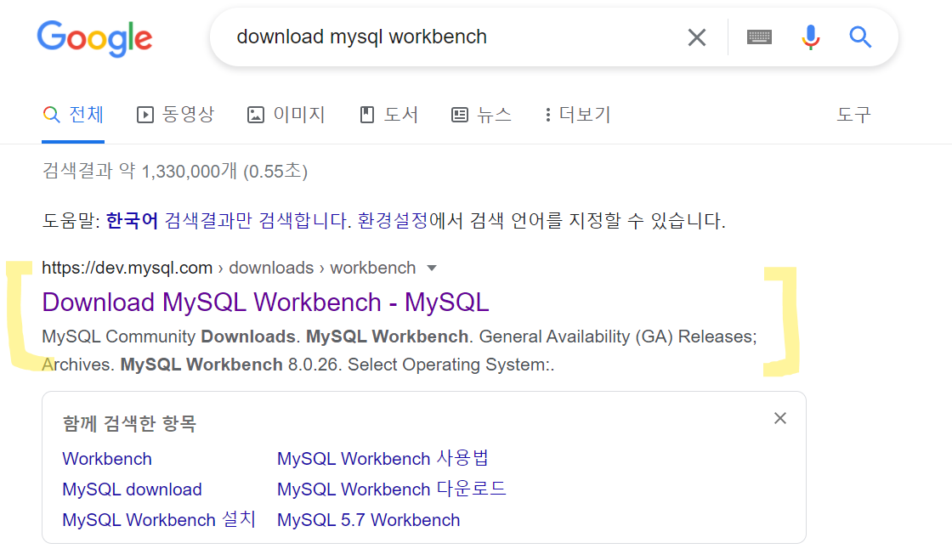The width and height of the screenshot is (952, 560).
Task: Click the Google logo
Action: point(94,39)
